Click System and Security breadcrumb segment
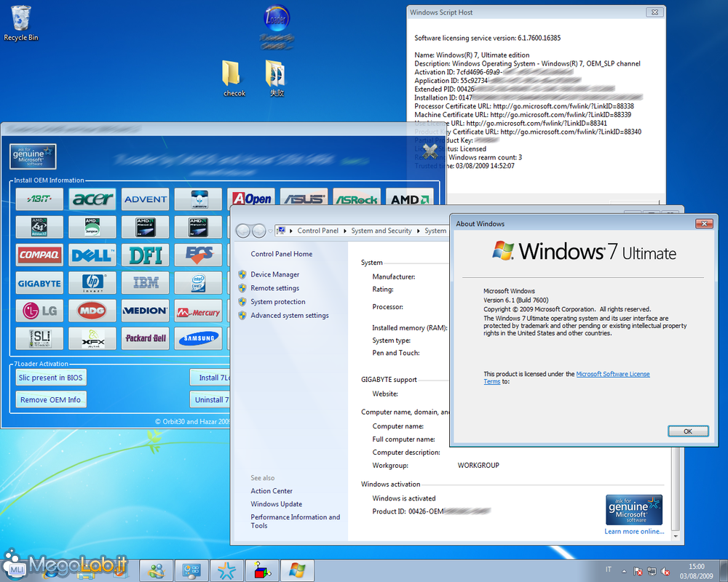The image size is (728, 582). [x=381, y=231]
